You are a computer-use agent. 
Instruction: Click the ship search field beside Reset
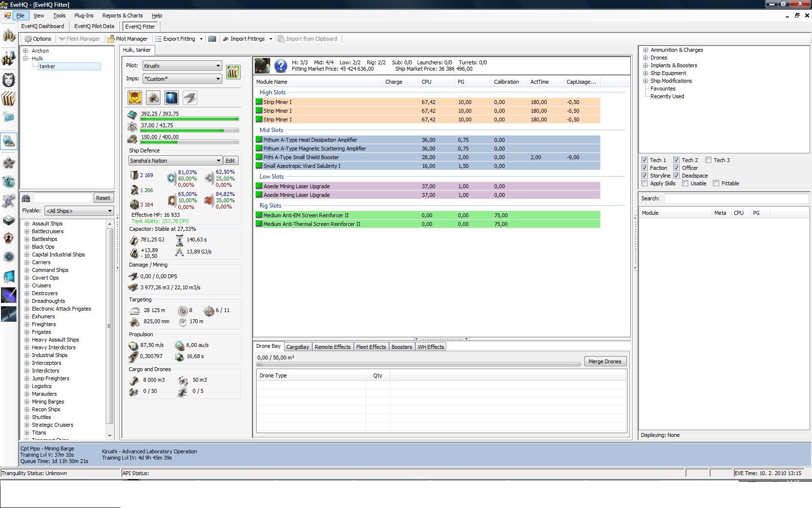pyautogui.click(x=62, y=198)
